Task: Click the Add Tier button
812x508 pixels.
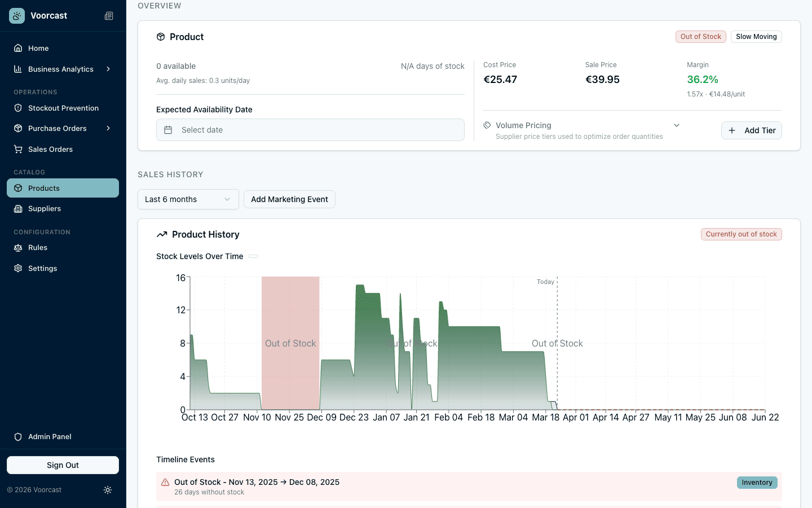Action: 751,130
